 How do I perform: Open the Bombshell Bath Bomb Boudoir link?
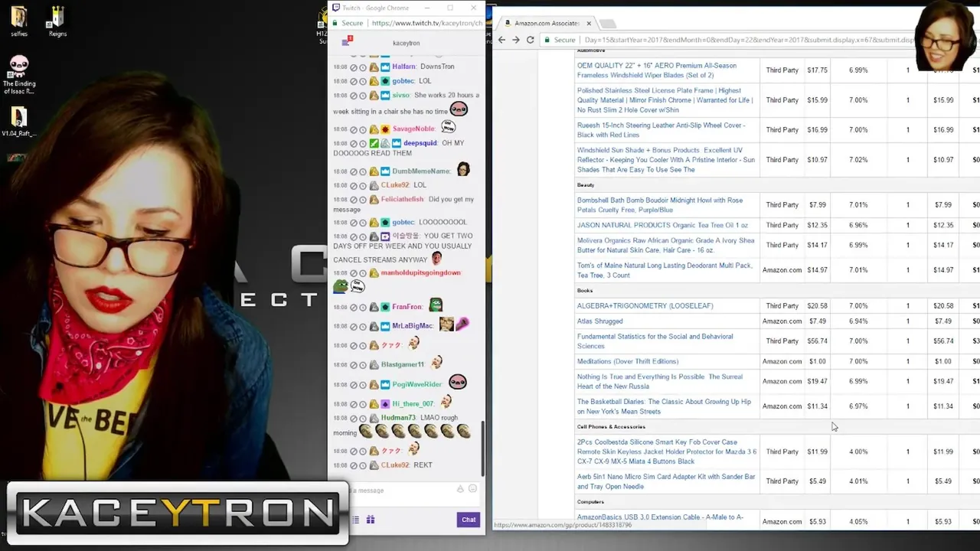tap(660, 205)
